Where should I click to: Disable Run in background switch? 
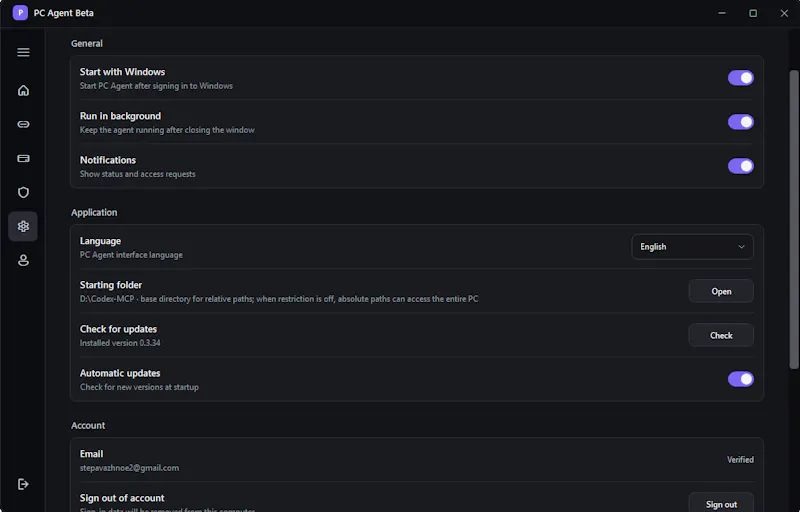[740, 122]
